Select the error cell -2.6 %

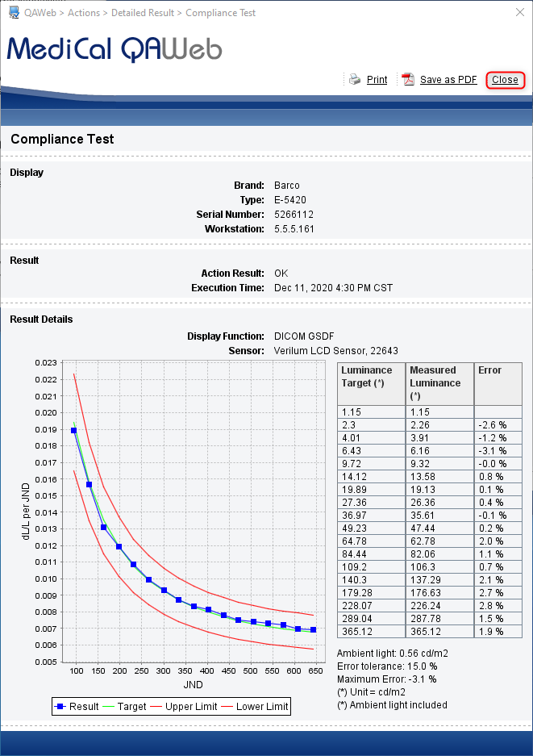498,425
